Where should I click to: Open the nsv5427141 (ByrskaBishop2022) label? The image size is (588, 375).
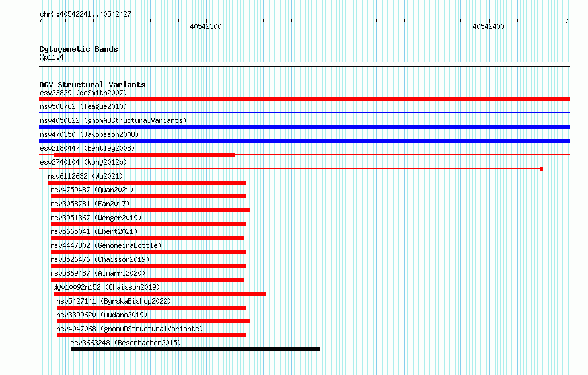coord(114,301)
